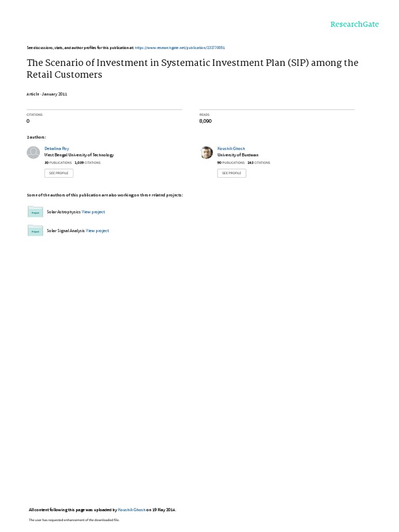Follow View project link for Solar Astrophysics
The width and height of the screenshot is (399, 532).
point(94,212)
